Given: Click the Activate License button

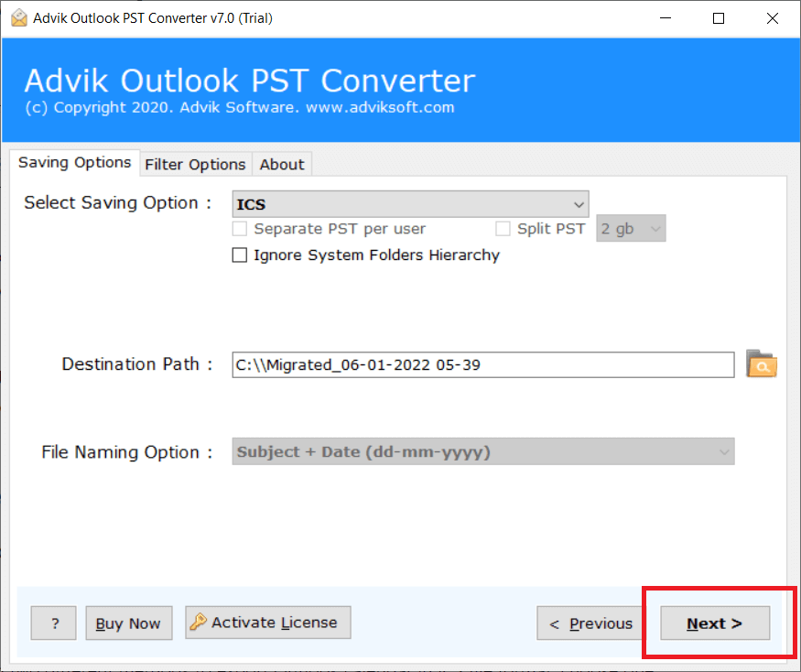Looking at the screenshot, I should (267, 623).
